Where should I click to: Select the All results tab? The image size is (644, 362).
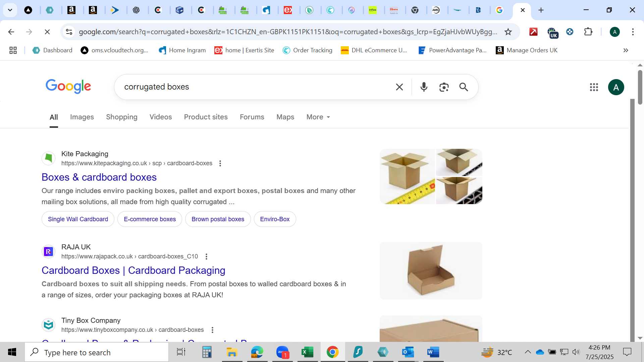[x=54, y=117]
